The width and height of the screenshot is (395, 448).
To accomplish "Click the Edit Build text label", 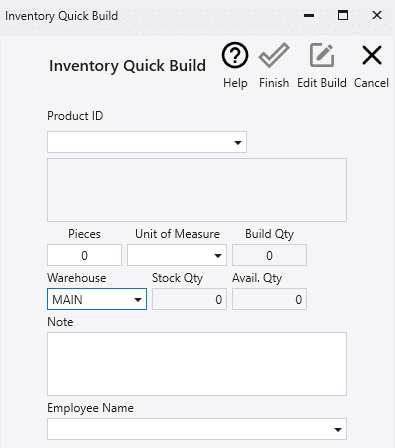I will (322, 83).
